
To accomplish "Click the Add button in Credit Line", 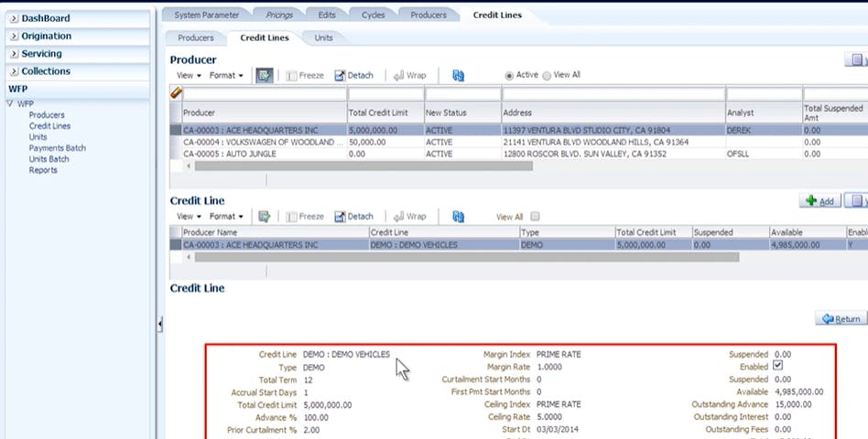I will pos(821,200).
